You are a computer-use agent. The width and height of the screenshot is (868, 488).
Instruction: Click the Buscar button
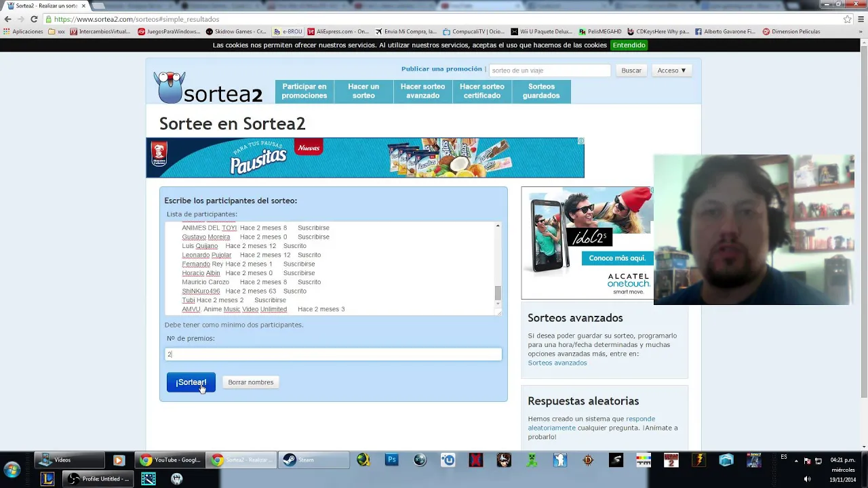tap(631, 70)
